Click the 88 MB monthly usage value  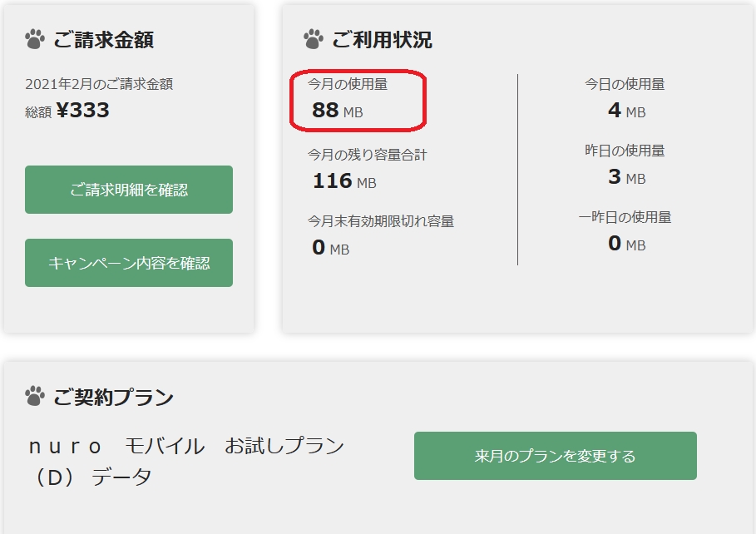tap(337, 111)
